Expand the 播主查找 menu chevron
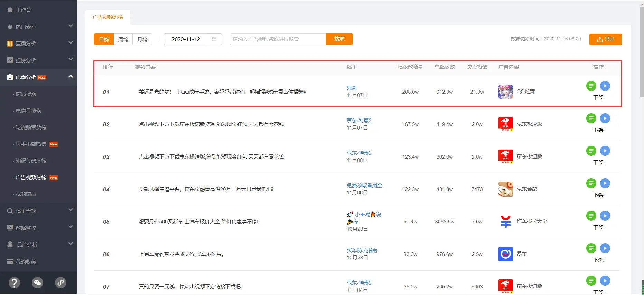 pos(71,210)
